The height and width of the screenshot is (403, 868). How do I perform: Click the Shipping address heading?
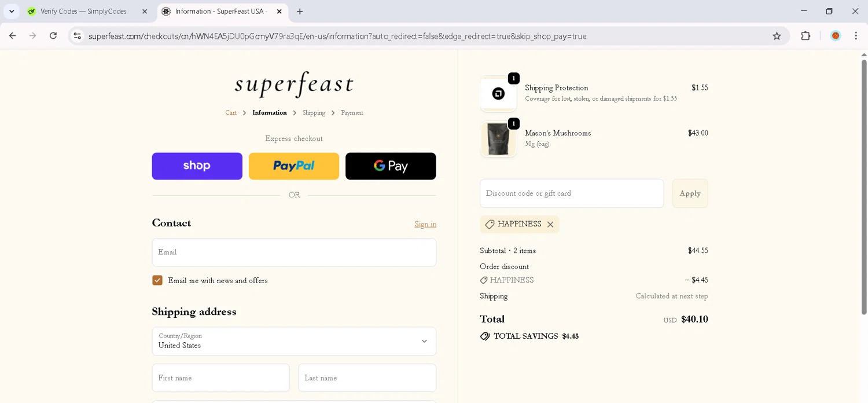[194, 312]
